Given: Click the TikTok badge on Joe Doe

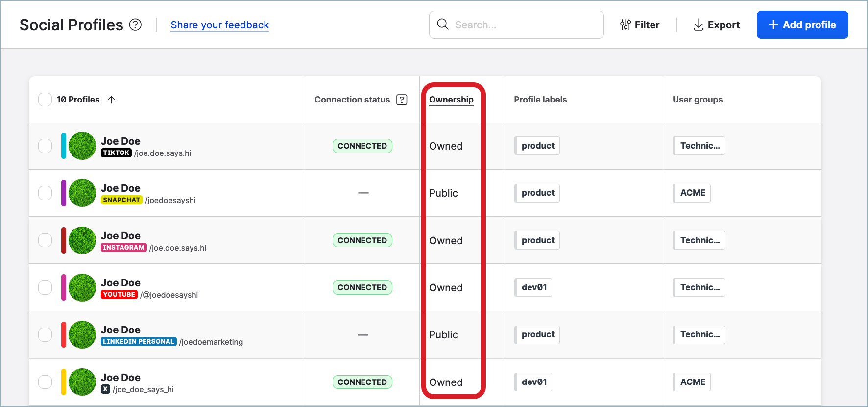Looking at the screenshot, I should point(116,153).
